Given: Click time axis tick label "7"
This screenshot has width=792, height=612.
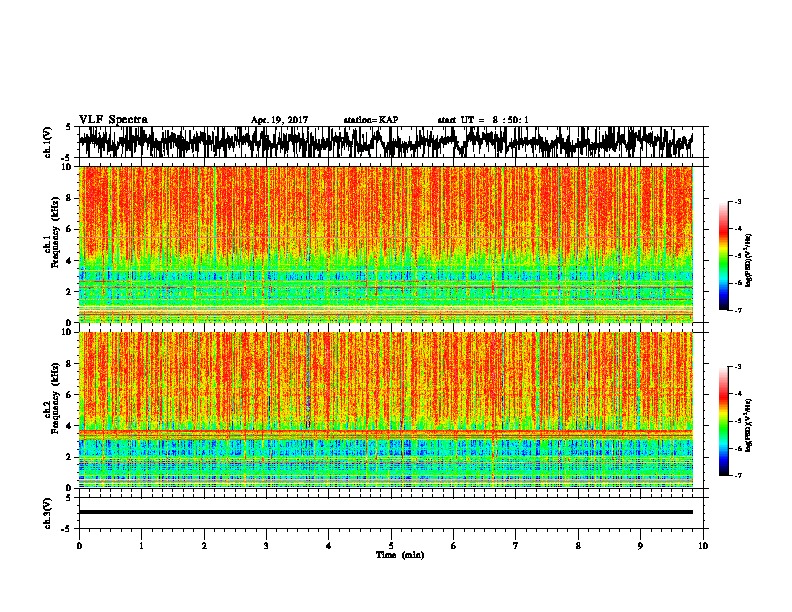Looking at the screenshot, I should tap(516, 546).
